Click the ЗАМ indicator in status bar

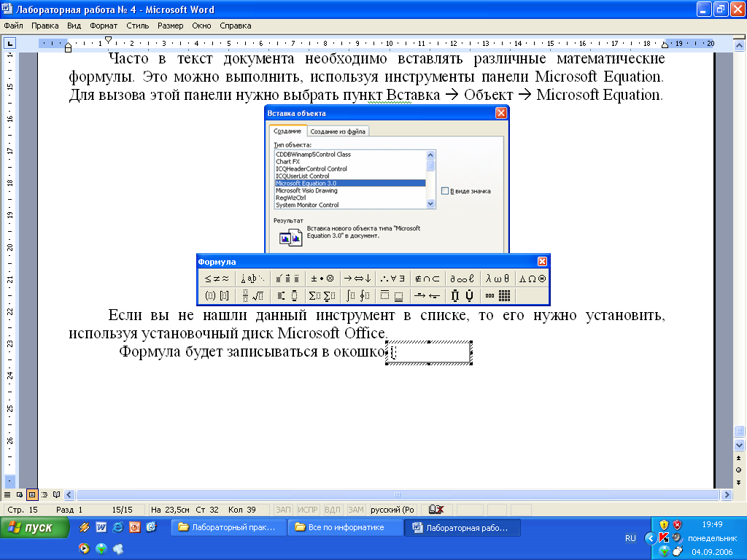click(356, 510)
